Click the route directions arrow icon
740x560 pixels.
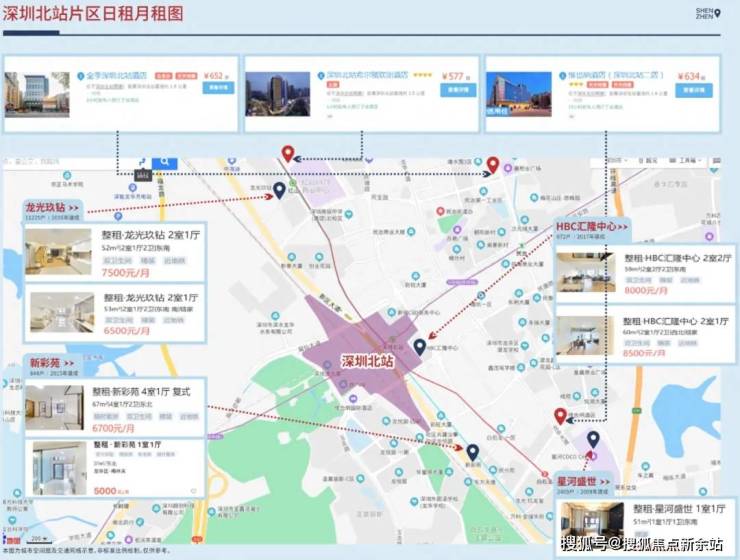142,162
